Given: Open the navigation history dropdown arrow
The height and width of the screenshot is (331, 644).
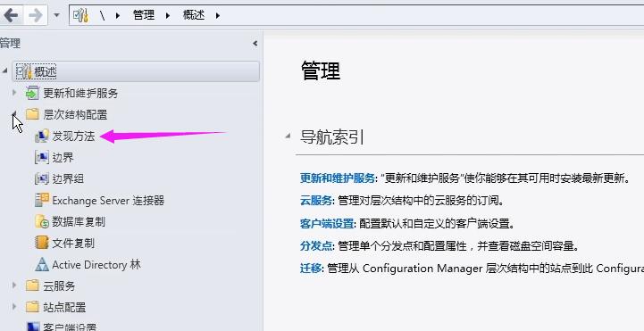Looking at the screenshot, I should 56,15.
